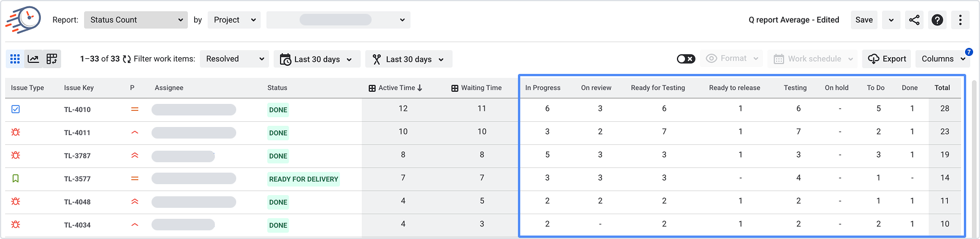Click the story bookmark icon for TL-3577
Viewport: 980px width, 239px height.
tap(16, 178)
